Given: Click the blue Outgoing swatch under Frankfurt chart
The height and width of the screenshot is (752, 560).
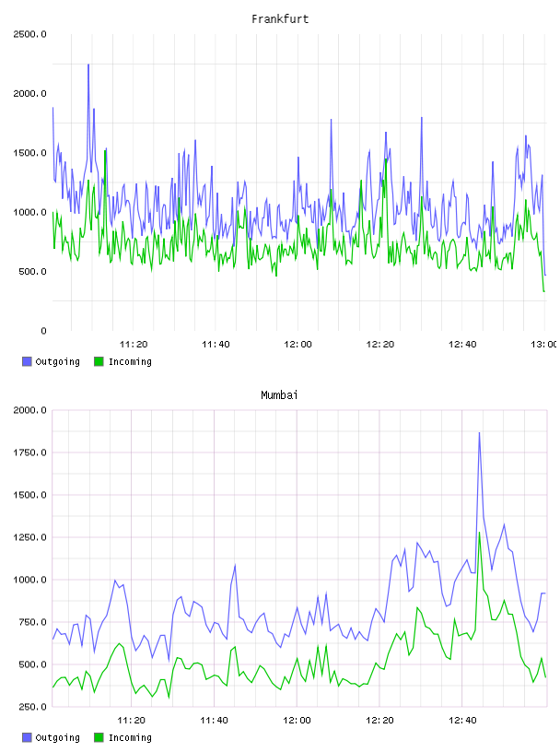Looking at the screenshot, I should tap(27, 361).
